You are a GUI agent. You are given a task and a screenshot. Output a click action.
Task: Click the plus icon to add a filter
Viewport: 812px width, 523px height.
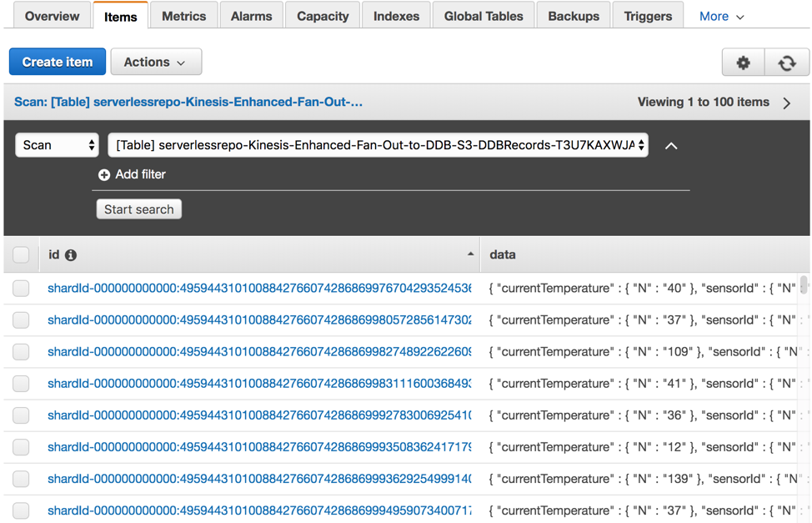point(104,174)
